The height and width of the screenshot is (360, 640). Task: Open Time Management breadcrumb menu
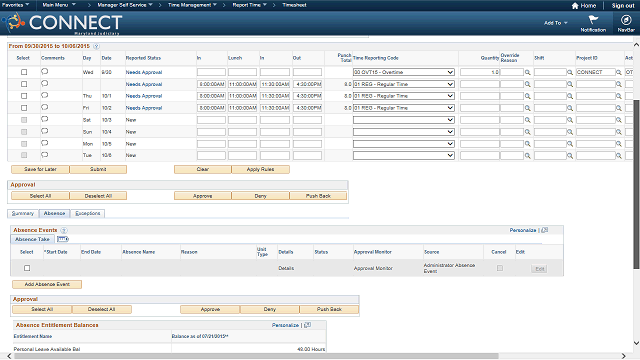pyautogui.click(x=192, y=5)
